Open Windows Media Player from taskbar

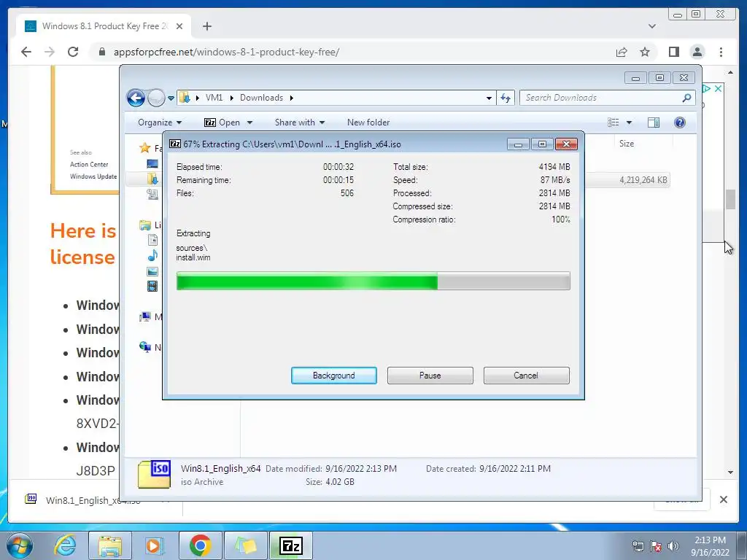[155, 545]
